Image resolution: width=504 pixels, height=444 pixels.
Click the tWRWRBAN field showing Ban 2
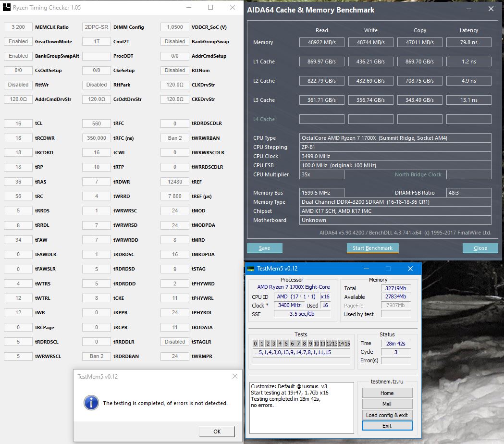(x=175, y=138)
